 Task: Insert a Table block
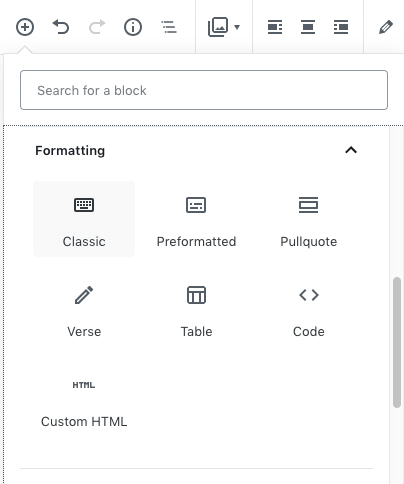click(196, 309)
